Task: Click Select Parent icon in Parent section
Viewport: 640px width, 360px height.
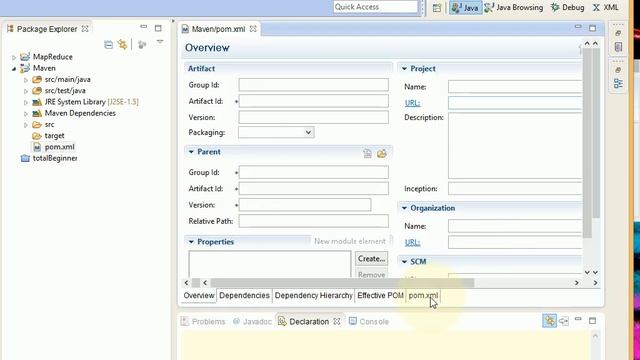Action: click(367, 153)
